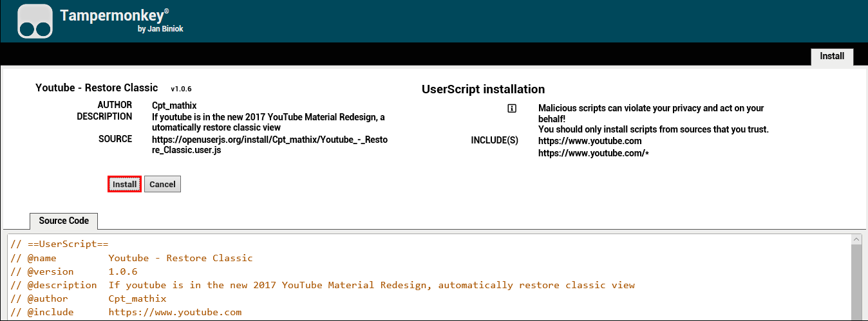The height and width of the screenshot is (321, 868).
Task: Click the AUTHOR field label
Action: (115, 105)
